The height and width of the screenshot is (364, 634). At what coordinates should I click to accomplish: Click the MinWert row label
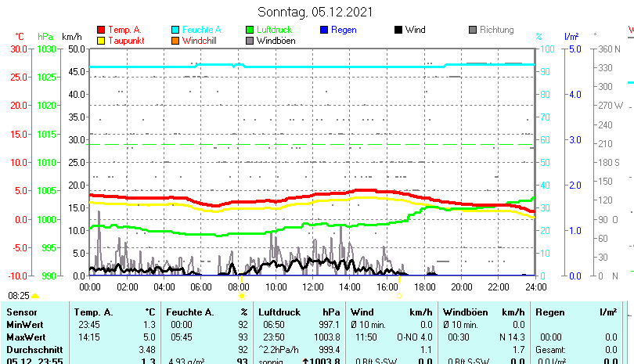[25, 324]
